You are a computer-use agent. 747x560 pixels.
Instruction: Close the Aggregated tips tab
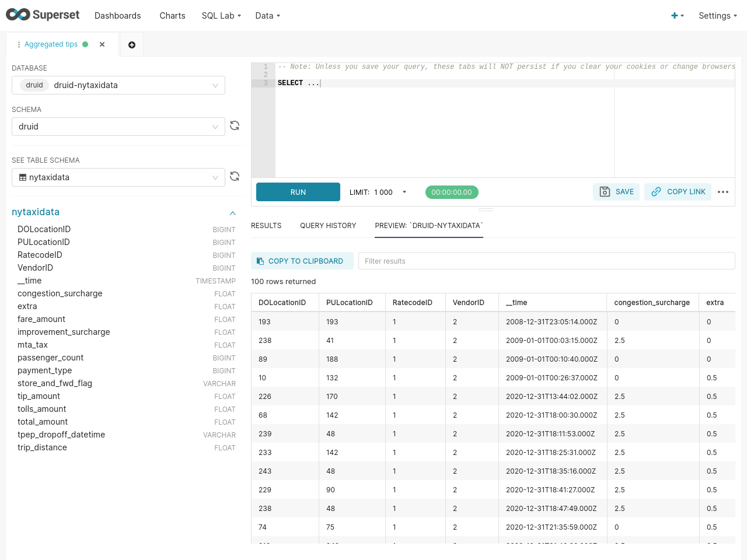[102, 44]
